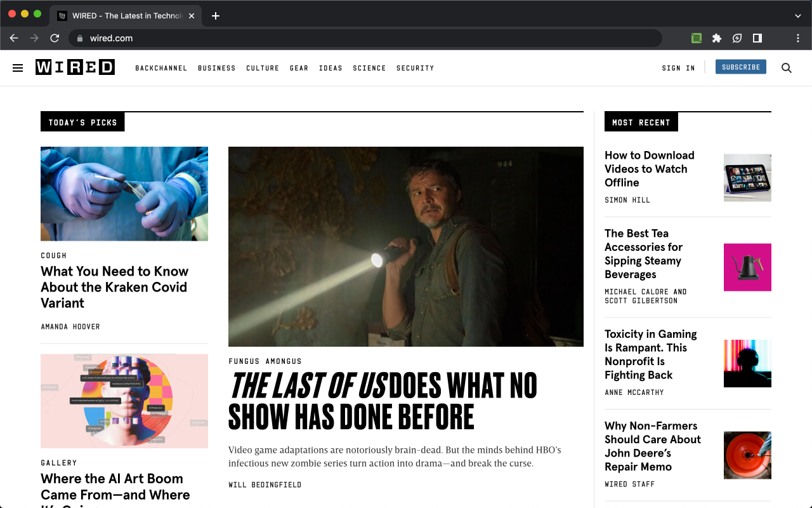Click the Last of Us flashlight photo
Viewport: 812px width, 508px height.
[x=406, y=246]
